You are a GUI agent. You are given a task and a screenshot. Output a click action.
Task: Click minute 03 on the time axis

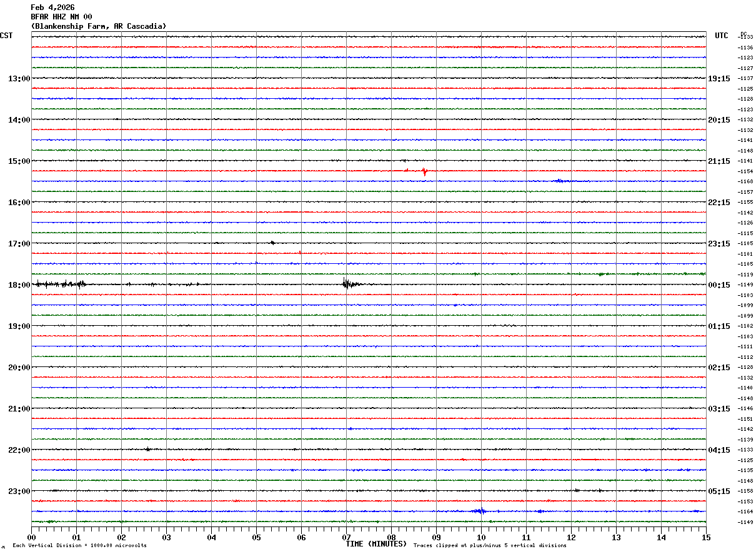point(166,537)
